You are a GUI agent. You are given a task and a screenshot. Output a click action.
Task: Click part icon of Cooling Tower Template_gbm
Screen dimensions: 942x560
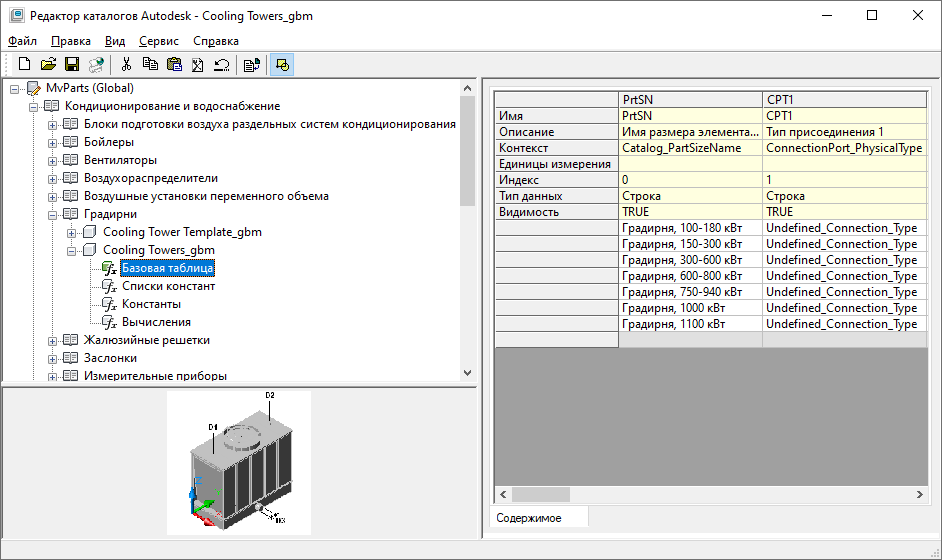[90, 232]
